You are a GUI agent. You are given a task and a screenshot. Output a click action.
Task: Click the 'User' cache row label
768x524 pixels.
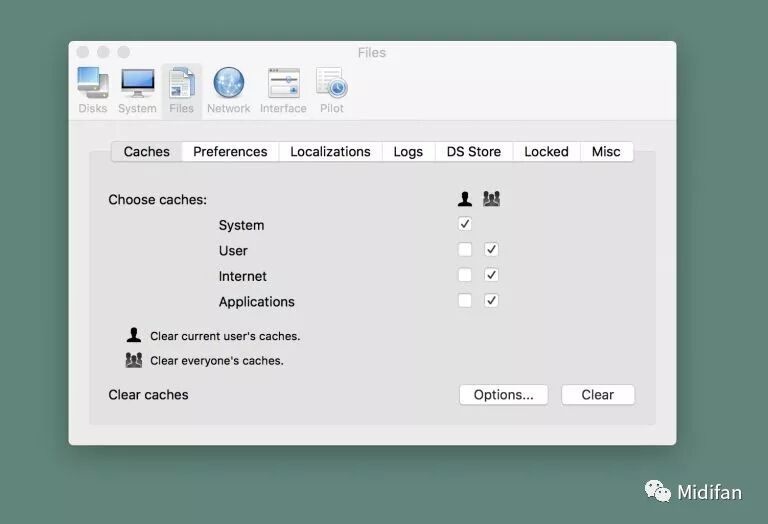(x=233, y=251)
